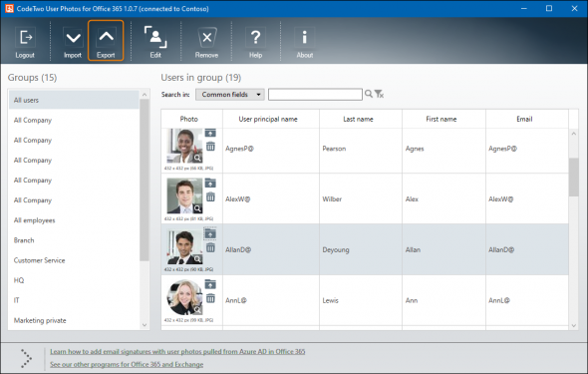The width and height of the screenshot is (588, 374).
Task: Sort by First name column header
Action: click(443, 119)
